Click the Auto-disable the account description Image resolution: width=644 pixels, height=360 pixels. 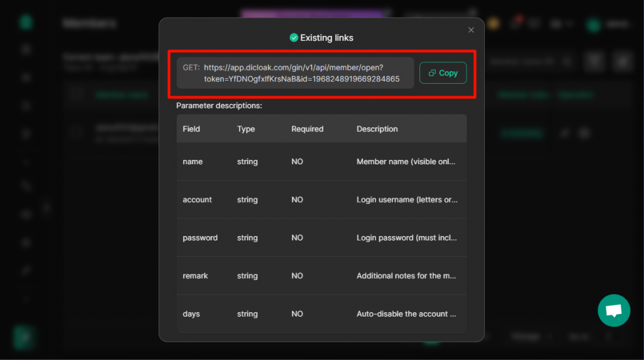pos(406,313)
